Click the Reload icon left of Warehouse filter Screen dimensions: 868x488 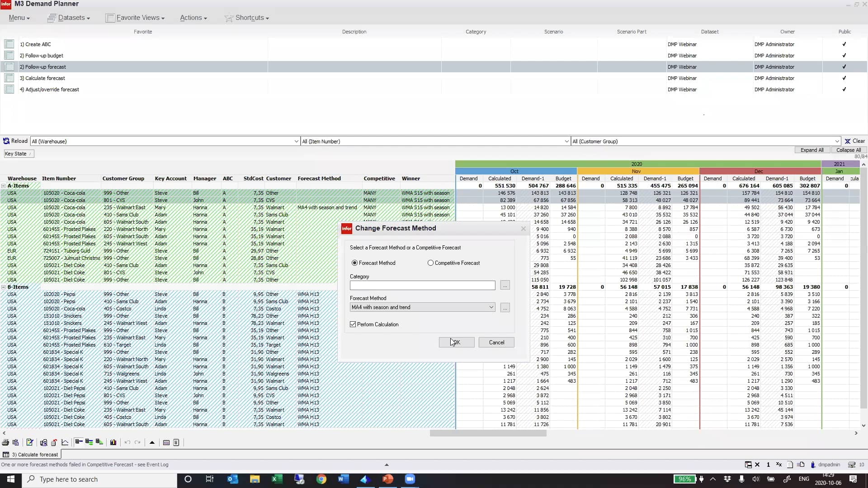[6, 141]
